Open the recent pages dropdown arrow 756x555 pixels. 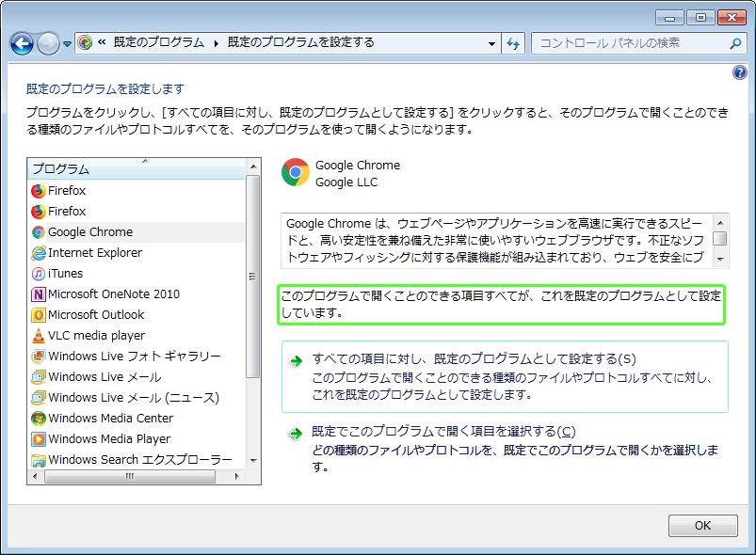tap(68, 44)
